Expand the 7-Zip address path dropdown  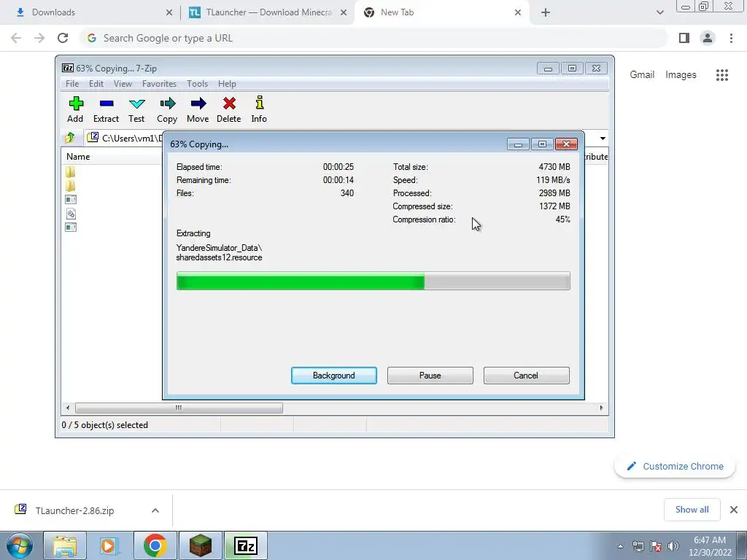click(603, 138)
